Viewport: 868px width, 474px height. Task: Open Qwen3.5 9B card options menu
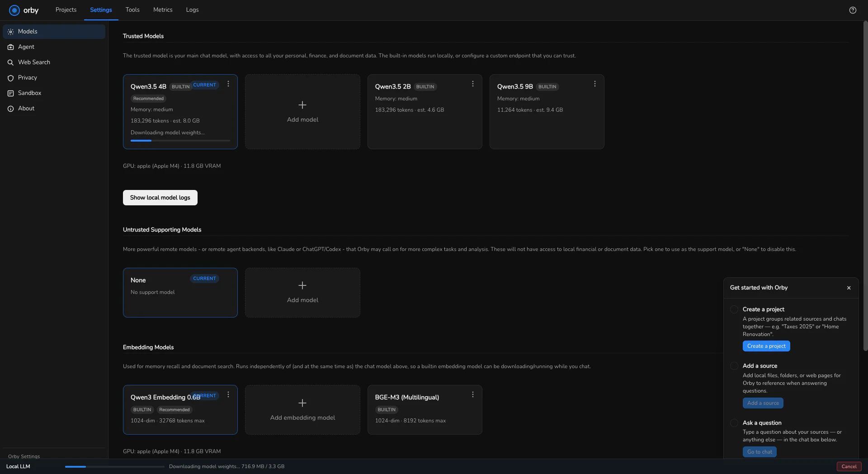(x=595, y=84)
